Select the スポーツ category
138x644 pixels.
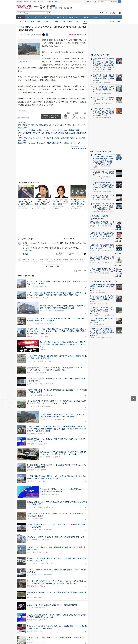(x=56, y=21)
